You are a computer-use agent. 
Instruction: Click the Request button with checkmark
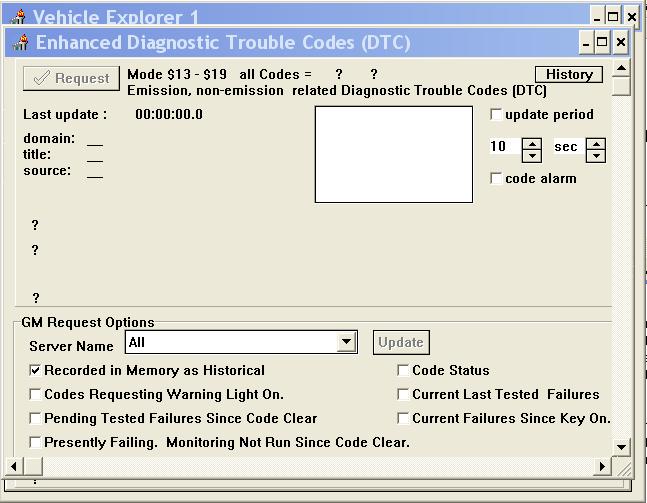(x=71, y=79)
